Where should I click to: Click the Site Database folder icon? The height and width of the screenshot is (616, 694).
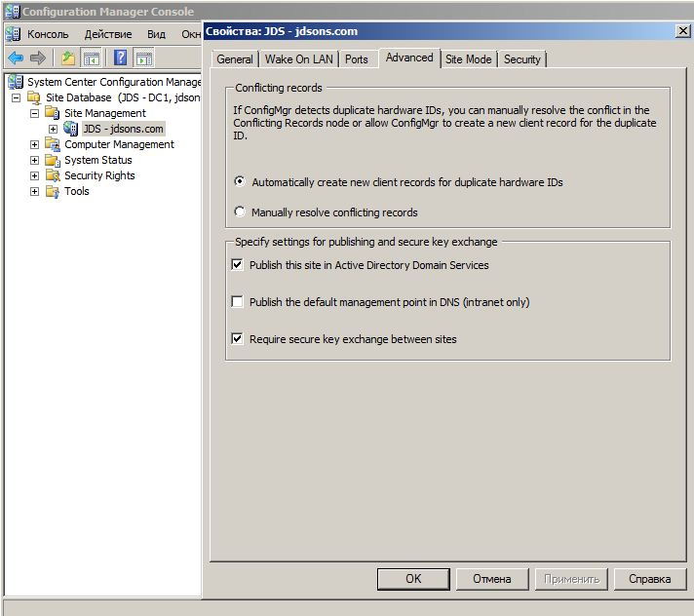[34, 97]
